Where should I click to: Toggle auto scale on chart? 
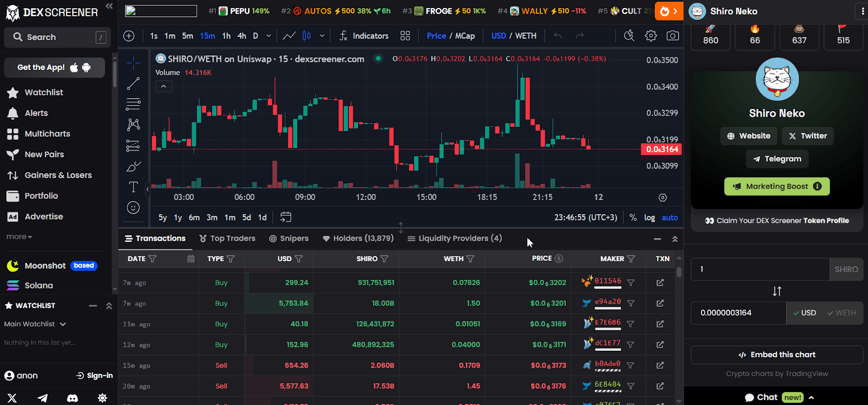670,217
